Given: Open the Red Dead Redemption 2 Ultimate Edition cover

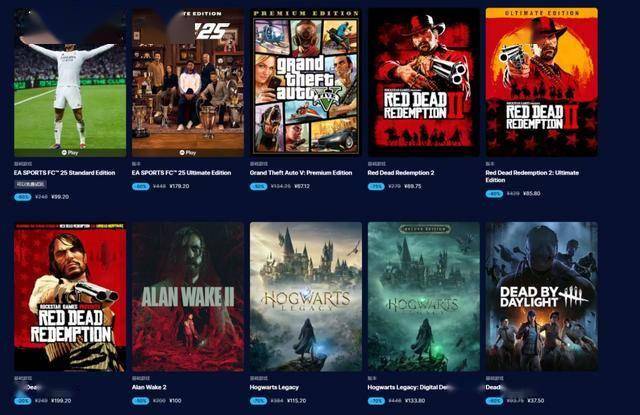Looking at the screenshot, I should (x=542, y=82).
